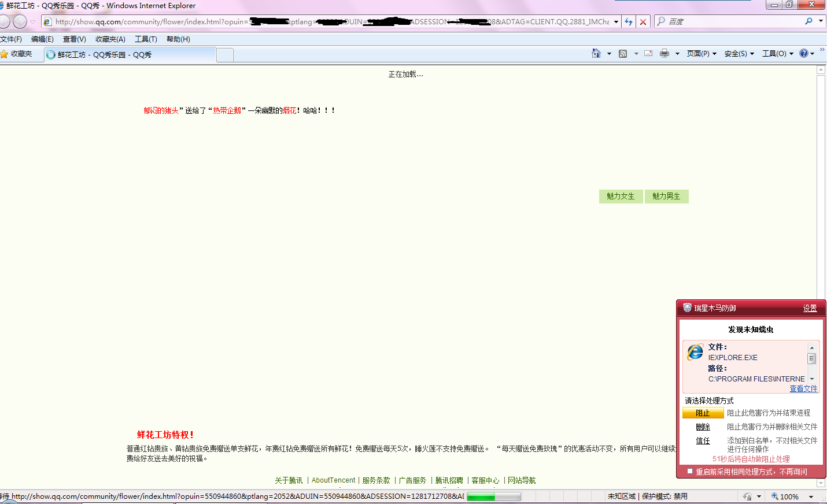The height and width of the screenshot is (504, 827).
Task: Click the favorites star icon
Action: coord(5,54)
